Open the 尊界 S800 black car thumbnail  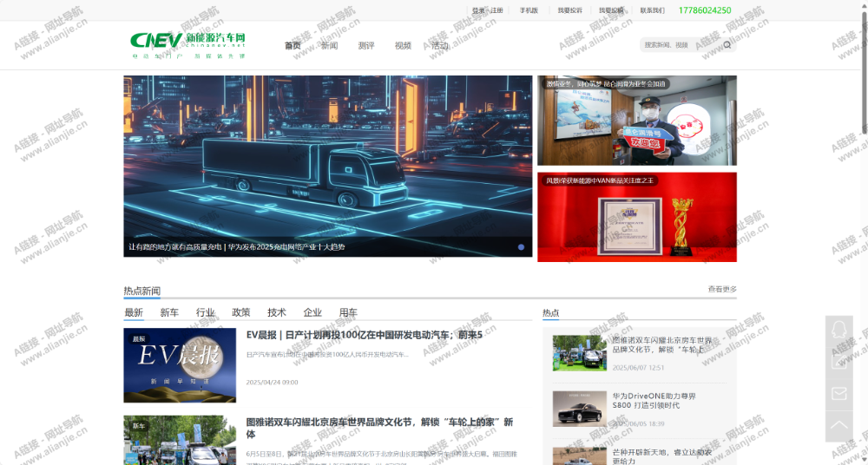tap(580, 409)
